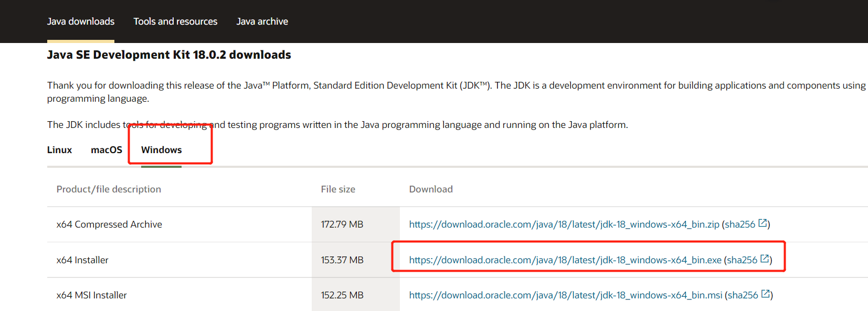868x311 pixels.
Task: Switch to the Java archive tab
Action: coord(262,22)
